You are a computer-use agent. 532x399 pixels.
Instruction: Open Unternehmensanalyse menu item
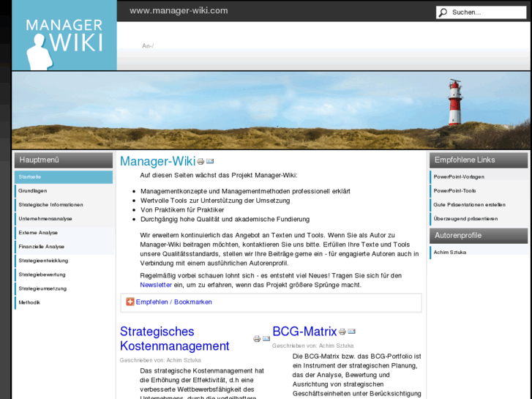tap(64, 219)
